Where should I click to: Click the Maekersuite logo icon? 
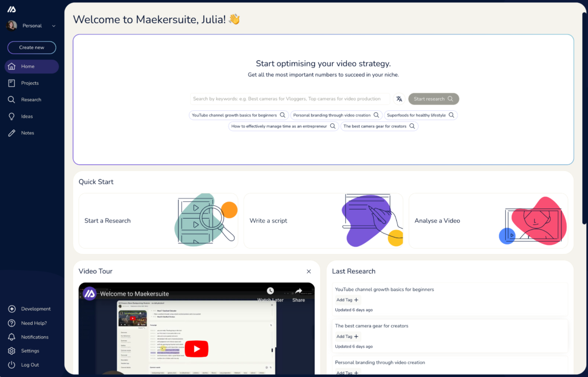(x=11, y=9)
